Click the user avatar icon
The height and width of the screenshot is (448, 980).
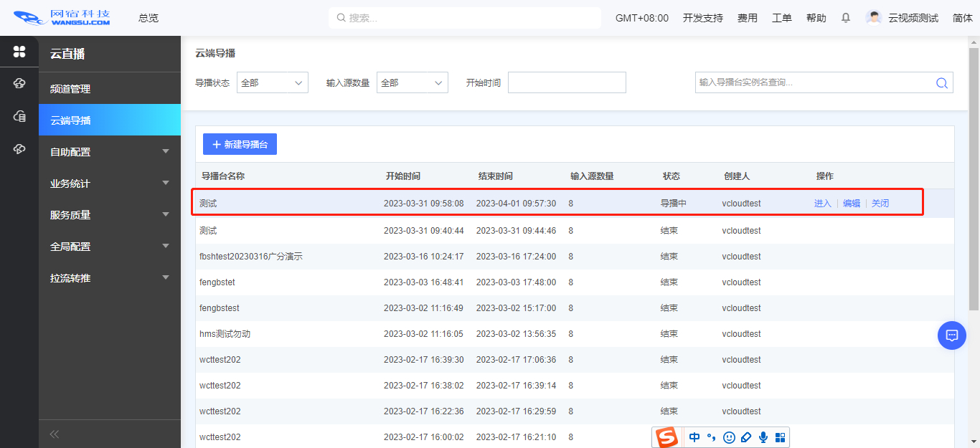point(874,18)
